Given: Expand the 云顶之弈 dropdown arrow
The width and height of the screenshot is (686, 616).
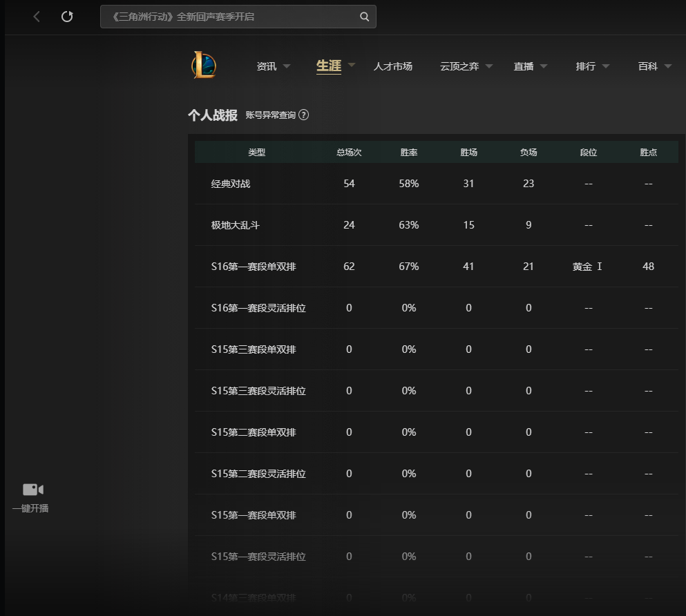Looking at the screenshot, I should 489,66.
